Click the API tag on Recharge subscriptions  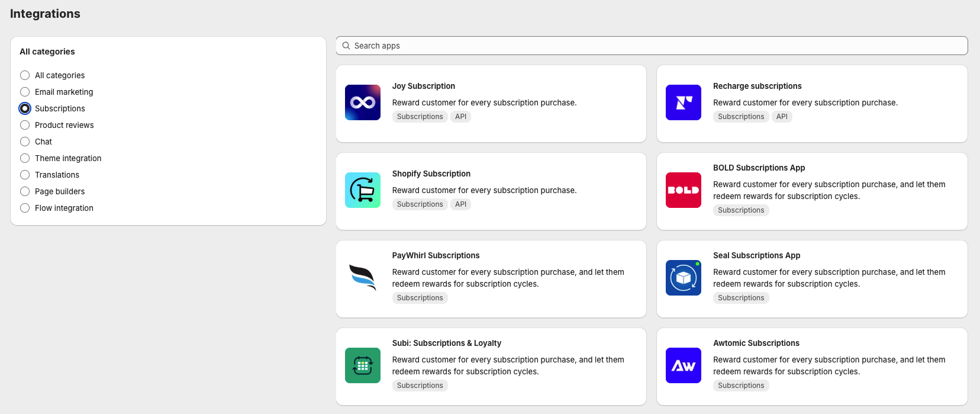782,117
